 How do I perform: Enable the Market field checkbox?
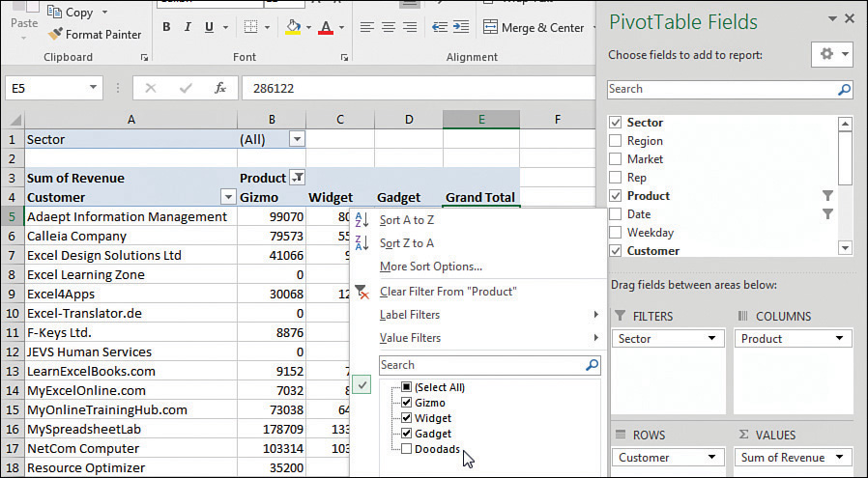click(615, 158)
